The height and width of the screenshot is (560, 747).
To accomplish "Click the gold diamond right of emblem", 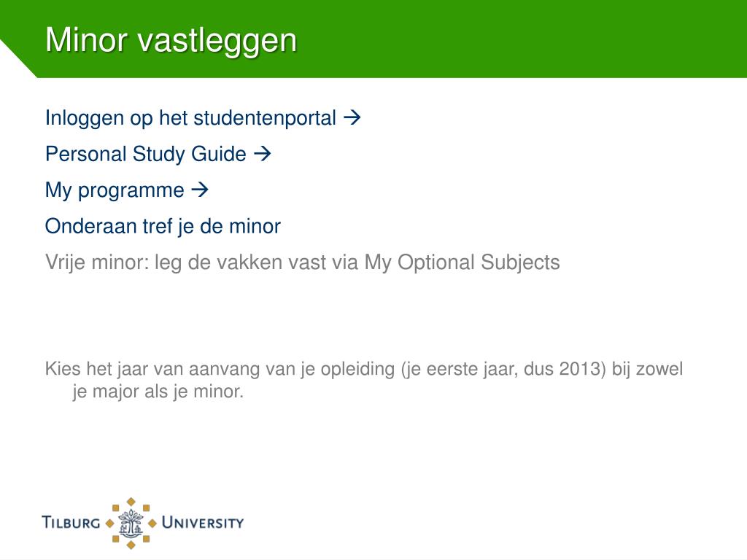I will point(152,524).
